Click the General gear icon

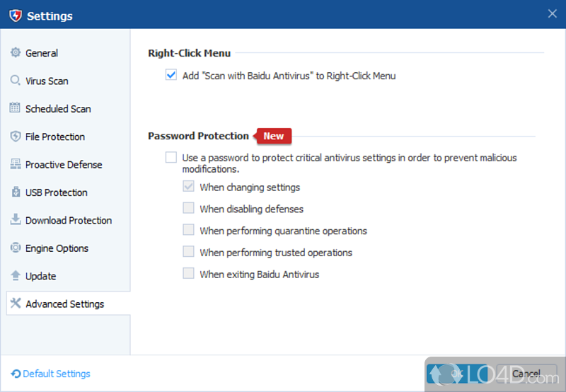click(16, 53)
